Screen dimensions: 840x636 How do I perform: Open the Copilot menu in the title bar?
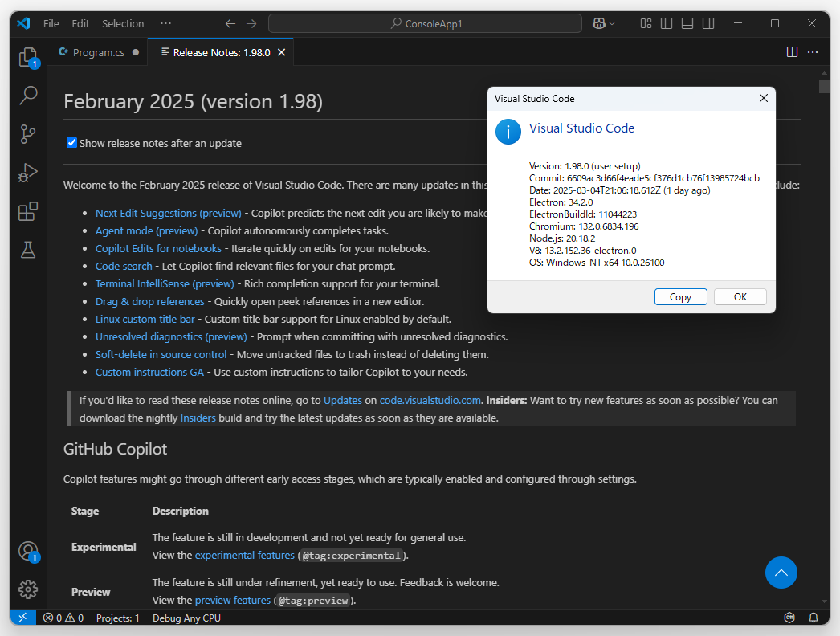(x=601, y=23)
